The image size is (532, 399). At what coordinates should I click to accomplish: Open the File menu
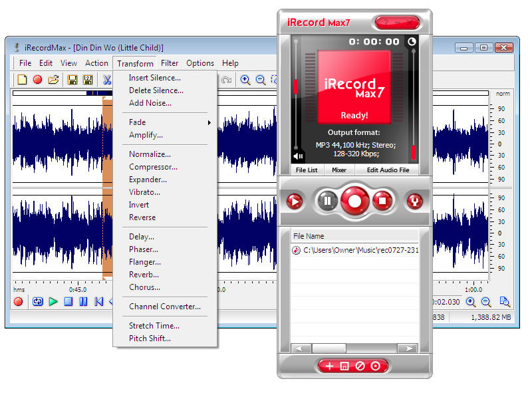click(25, 63)
